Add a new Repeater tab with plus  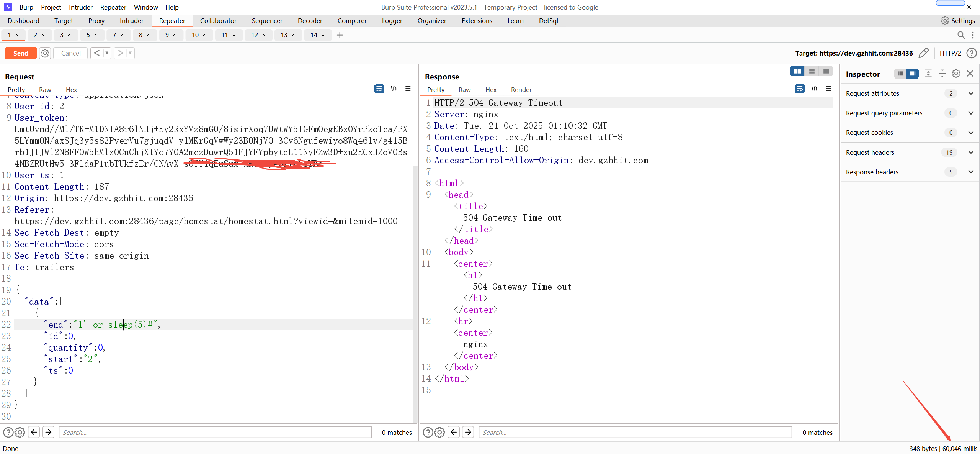click(x=340, y=35)
